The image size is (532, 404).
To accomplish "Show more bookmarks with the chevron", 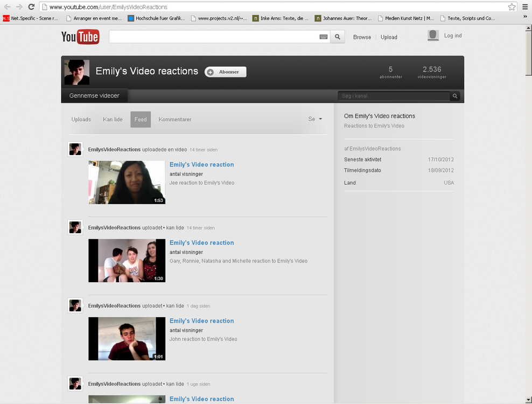I will [525, 17].
